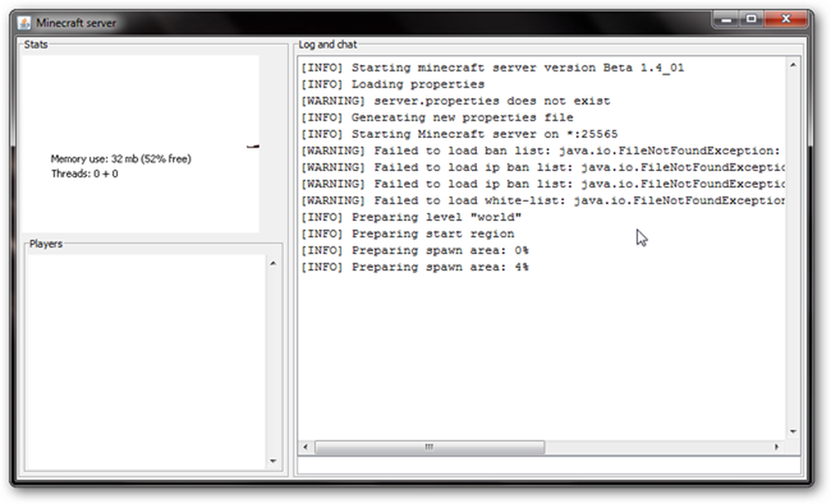831x504 pixels.
Task: Click the 'Starting minecraft server version Beta 1.4_01' line
Action: pos(492,68)
